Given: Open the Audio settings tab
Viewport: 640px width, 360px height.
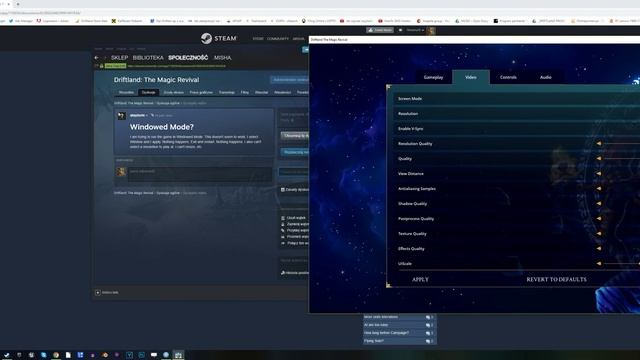Looking at the screenshot, I should (x=546, y=77).
